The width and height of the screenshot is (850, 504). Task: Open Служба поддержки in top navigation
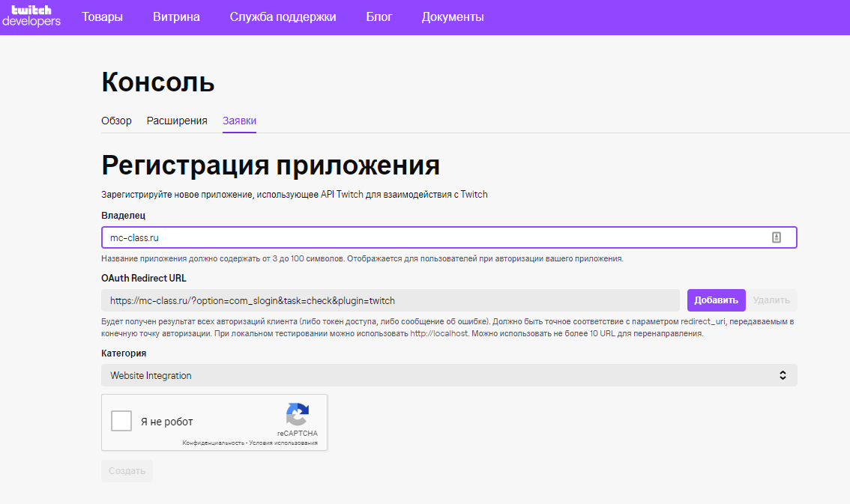283,16
